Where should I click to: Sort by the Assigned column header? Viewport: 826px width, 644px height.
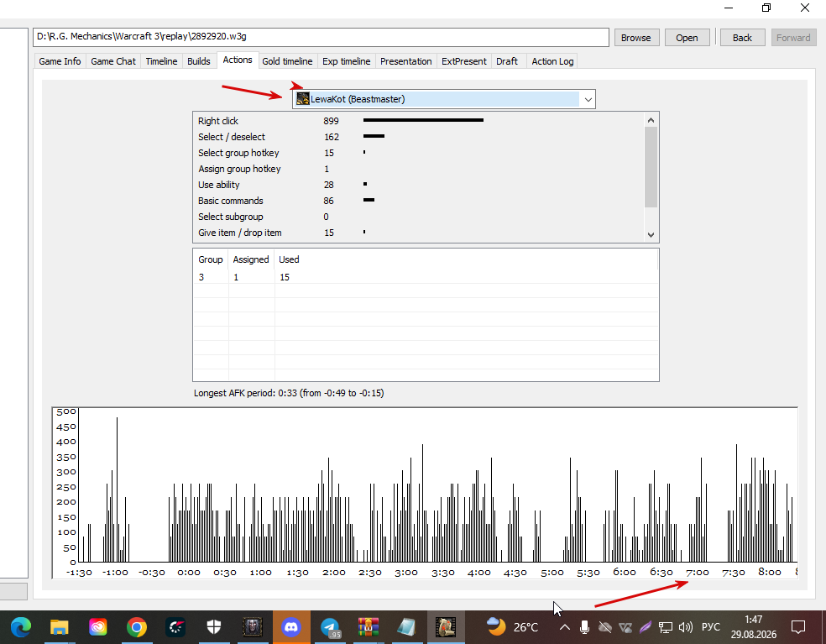(251, 259)
